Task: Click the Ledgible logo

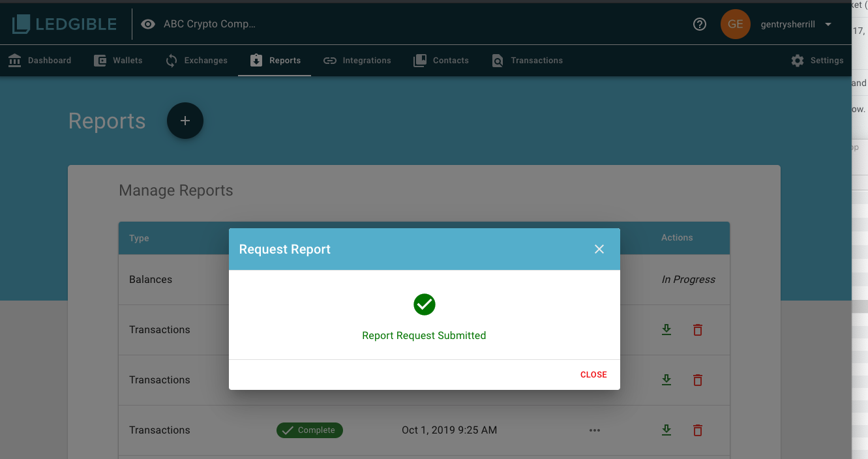Action: click(x=65, y=25)
